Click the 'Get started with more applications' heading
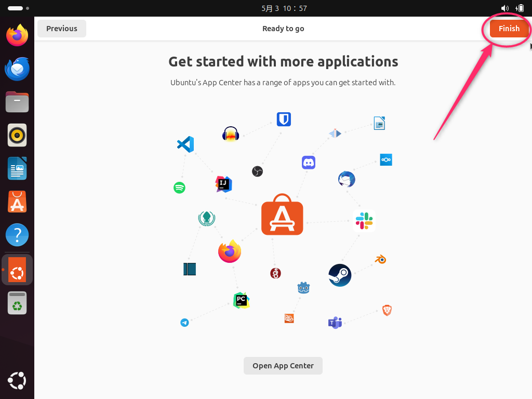Viewport: 532px width, 399px height. (283, 61)
